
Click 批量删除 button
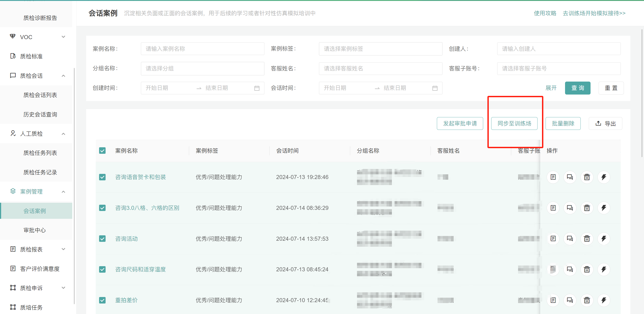[563, 123]
